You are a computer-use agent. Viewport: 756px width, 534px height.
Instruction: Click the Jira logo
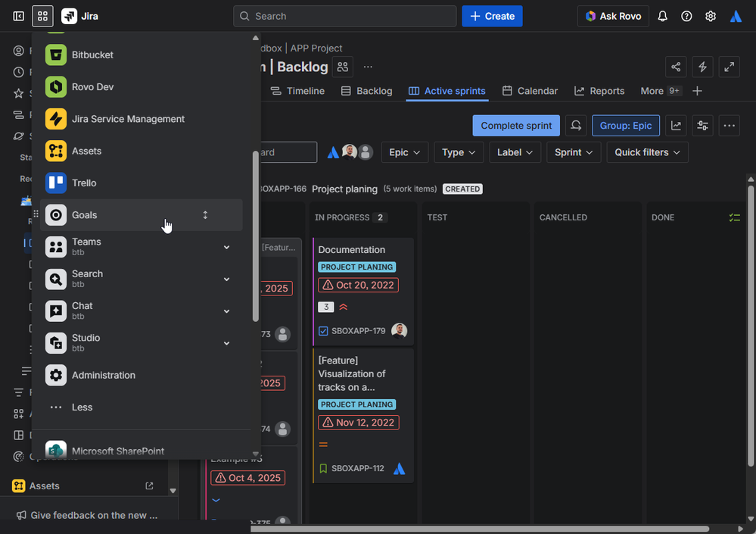pyautogui.click(x=80, y=17)
